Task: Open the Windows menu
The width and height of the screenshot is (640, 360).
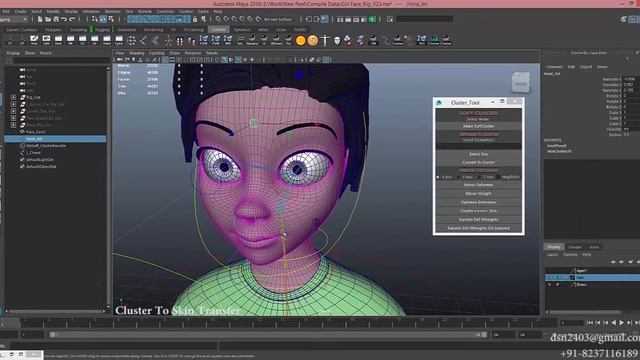Action: (91, 11)
